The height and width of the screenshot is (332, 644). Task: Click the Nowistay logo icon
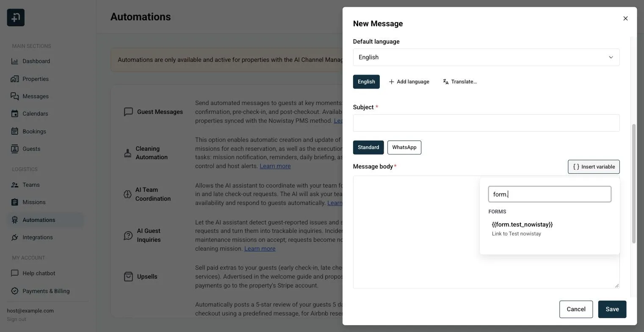[16, 17]
